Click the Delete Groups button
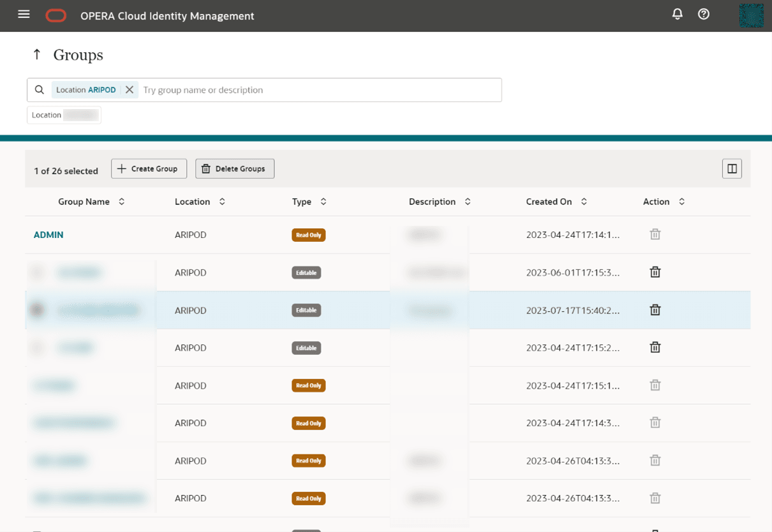 tap(235, 168)
